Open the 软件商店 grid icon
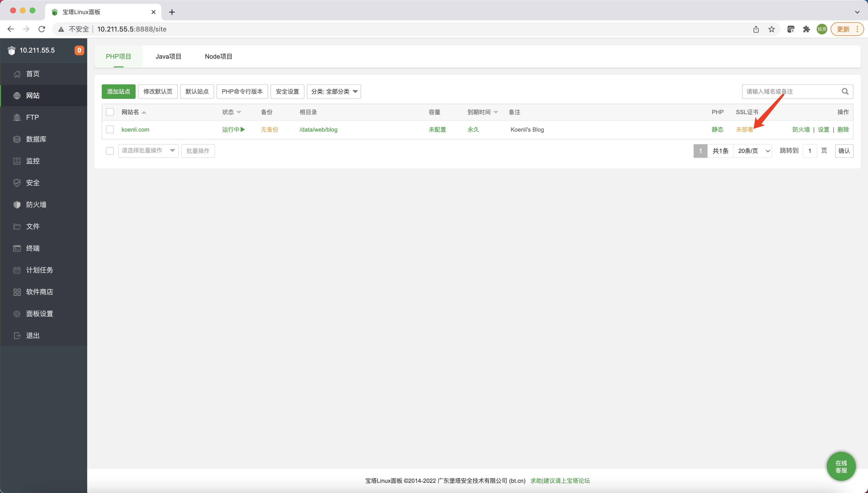The image size is (868, 493). click(x=17, y=292)
